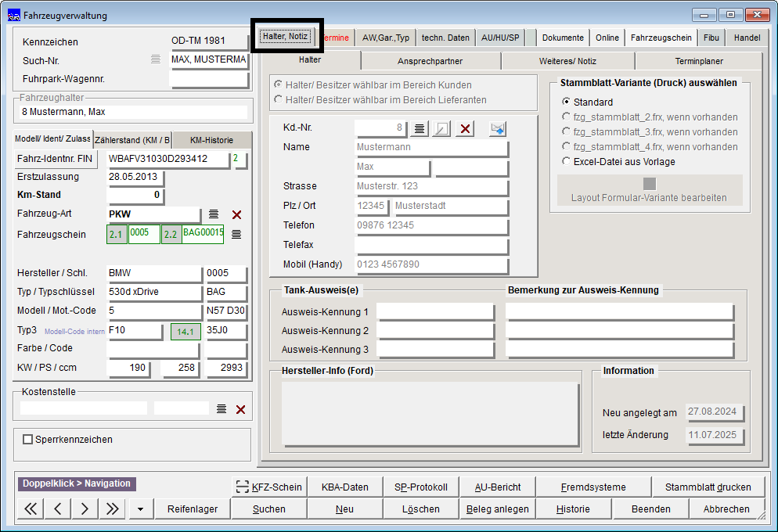The height and width of the screenshot is (532, 778).
Task: Jump to last record arrow
Action: (112, 509)
